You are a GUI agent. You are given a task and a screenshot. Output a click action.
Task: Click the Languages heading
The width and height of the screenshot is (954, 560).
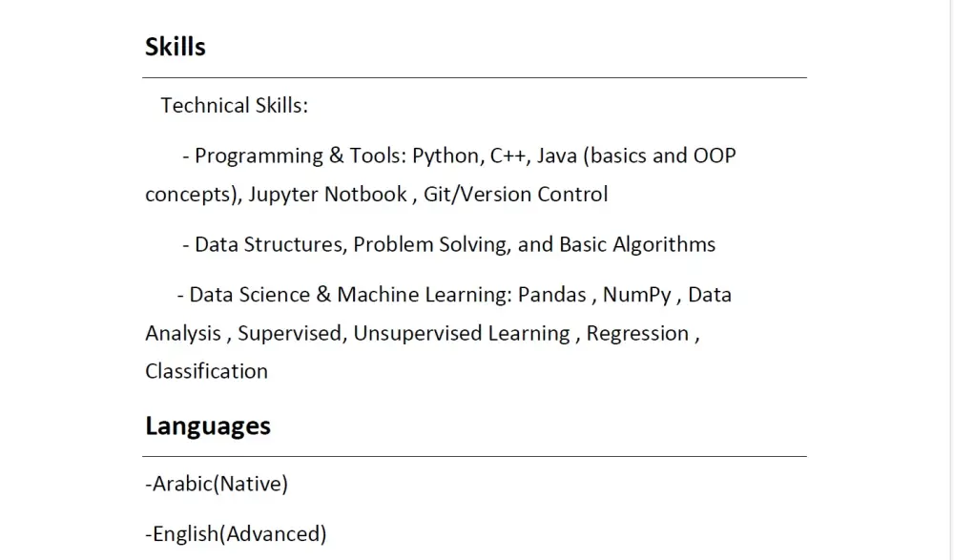click(x=208, y=425)
